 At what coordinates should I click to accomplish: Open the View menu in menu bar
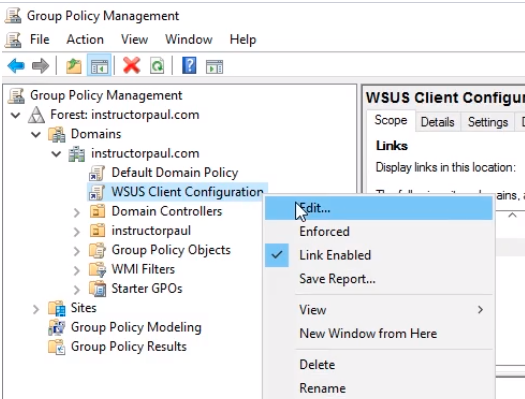134,39
